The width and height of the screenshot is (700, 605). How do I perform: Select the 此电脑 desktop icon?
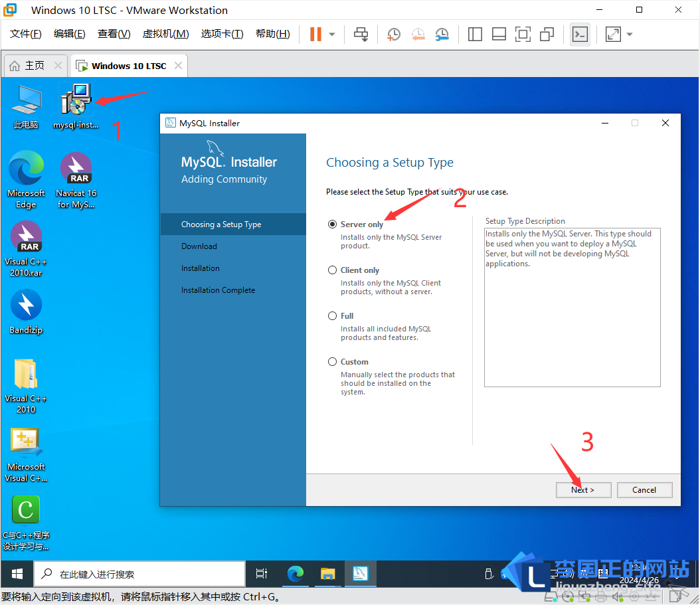pyautogui.click(x=26, y=107)
